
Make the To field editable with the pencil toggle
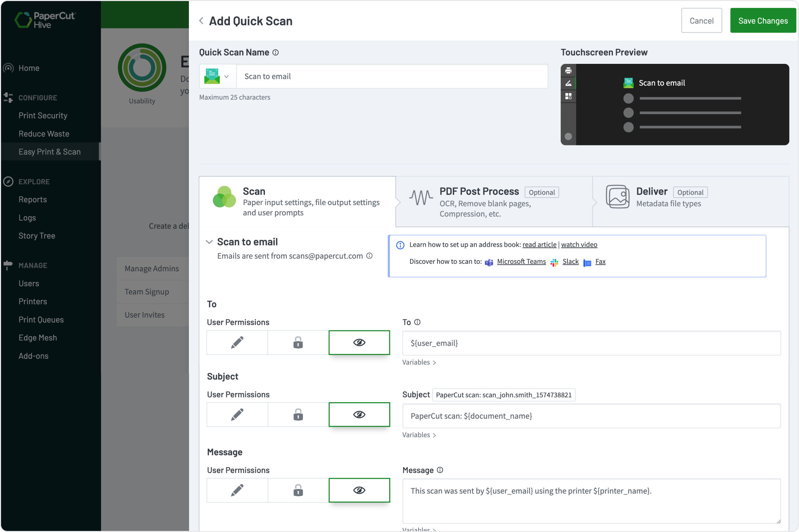(x=237, y=343)
